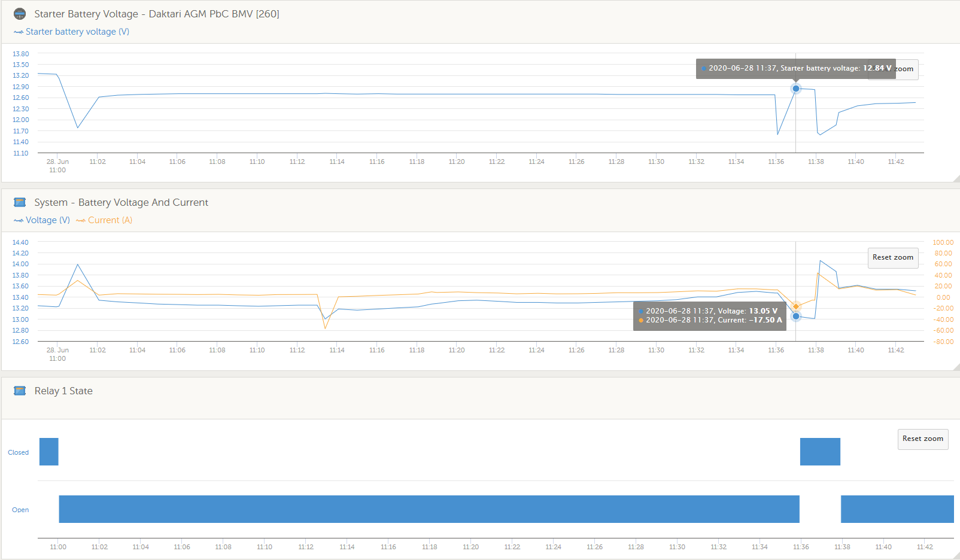Toggle the Starter battery voltage (V) legend series
The width and height of the screenshot is (960, 560).
pyautogui.click(x=71, y=32)
